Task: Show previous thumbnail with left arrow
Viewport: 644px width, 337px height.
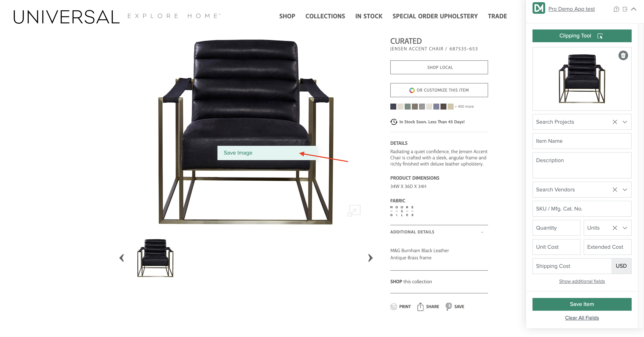Action: [x=122, y=258]
